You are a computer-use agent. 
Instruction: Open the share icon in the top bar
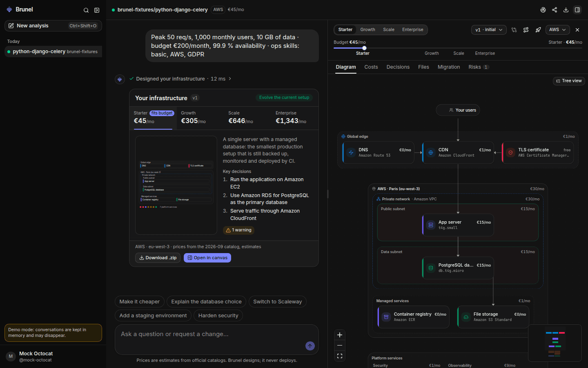pyautogui.click(x=555, y=10)
